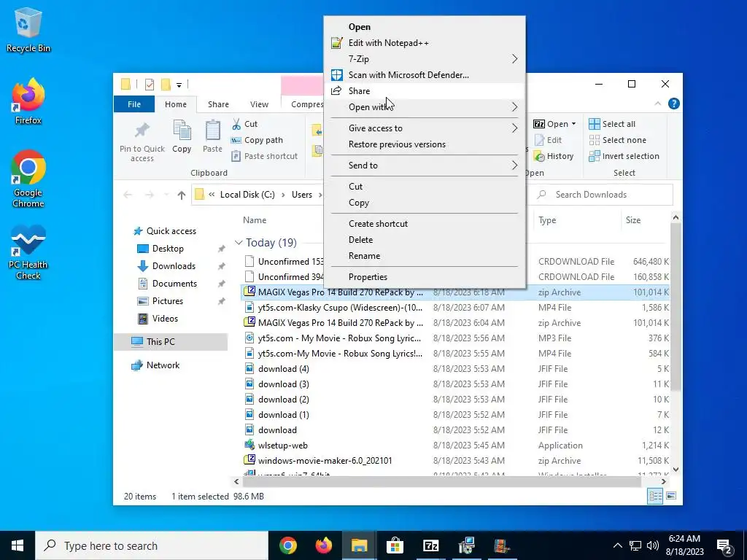Click the ribbon Copy button
Screen dimensions: 747x560
pyautogui.click(x=182, y=136)
